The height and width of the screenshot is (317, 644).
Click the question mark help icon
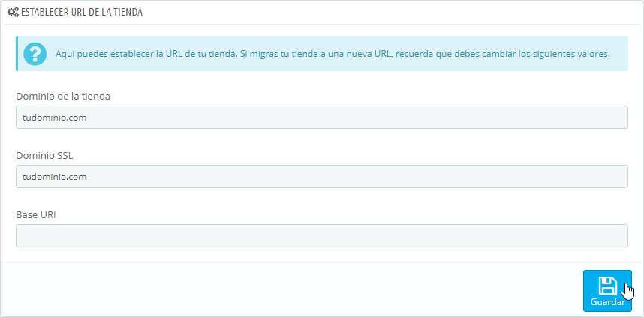click(35, 54)
